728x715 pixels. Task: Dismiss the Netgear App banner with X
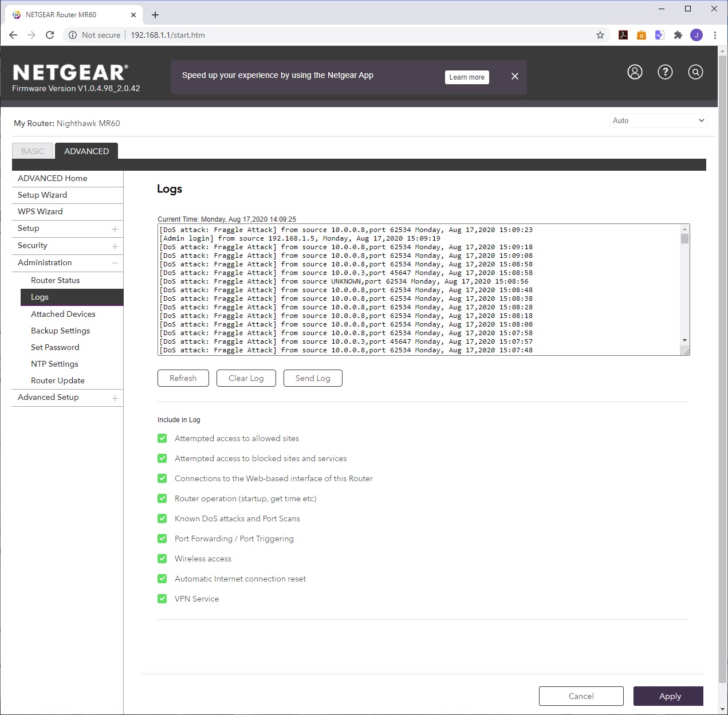click(514, 76)
